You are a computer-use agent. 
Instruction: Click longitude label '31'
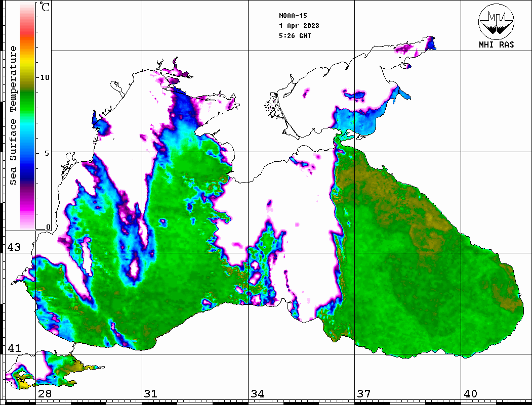151,394
